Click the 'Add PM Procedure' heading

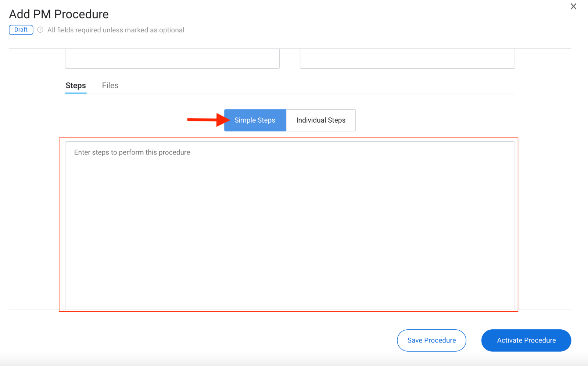click(x=59, y=14)
